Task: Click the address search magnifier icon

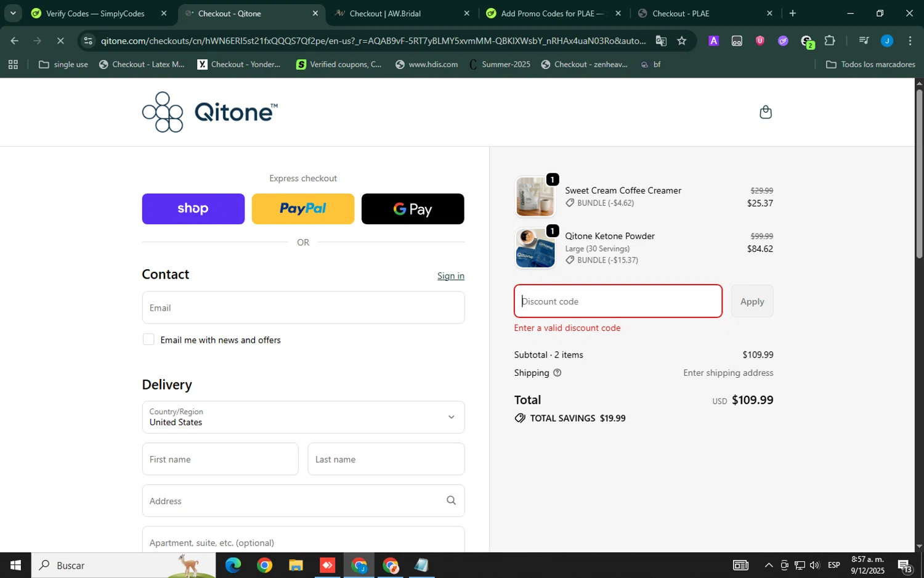Action: tap(451, 500)
